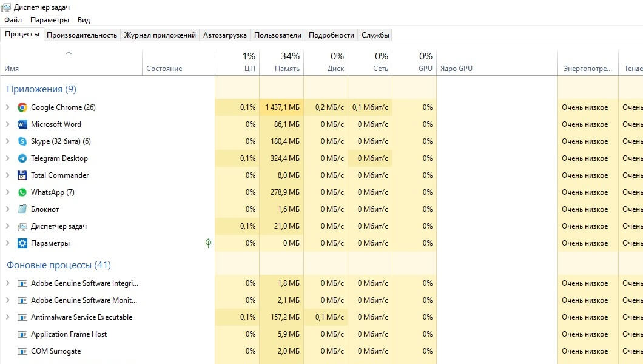Screen dimensions: 643x364
Task: Click the Skype app icon
Action: pos(22,141)
